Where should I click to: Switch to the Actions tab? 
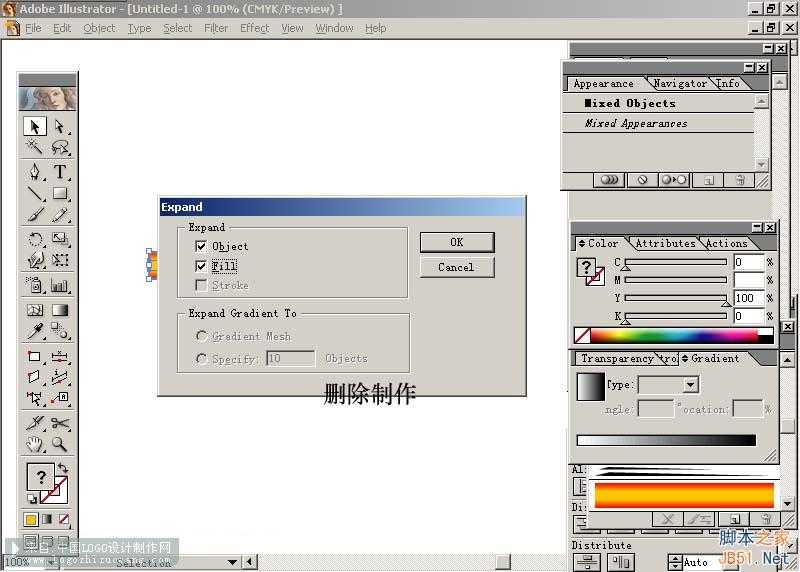(x=727, y=243)
